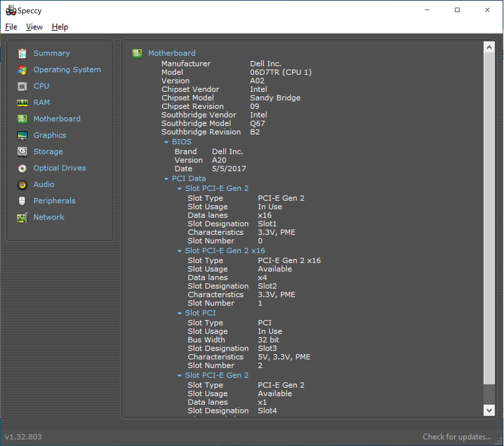Click the Graphics monitor icon

point(22,136)
